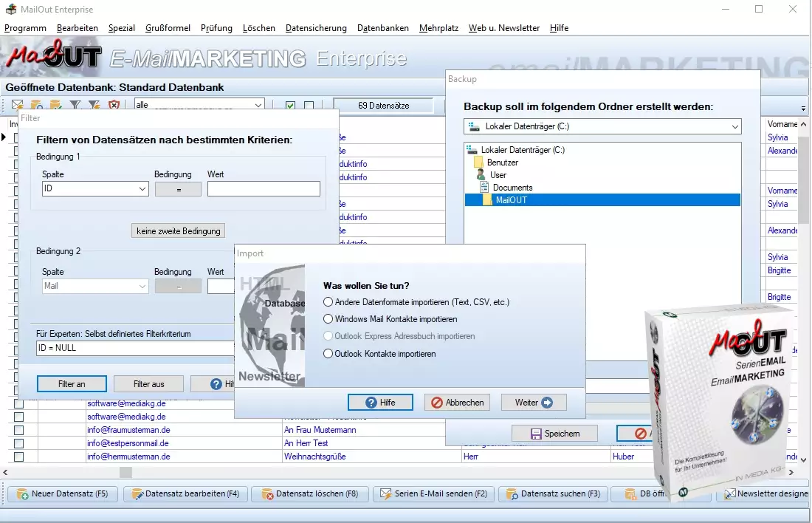The height and width of the screenshot is (523, 812).
Task: Click the database check-mark toolbar icon
Action: (x=56, y=105)
